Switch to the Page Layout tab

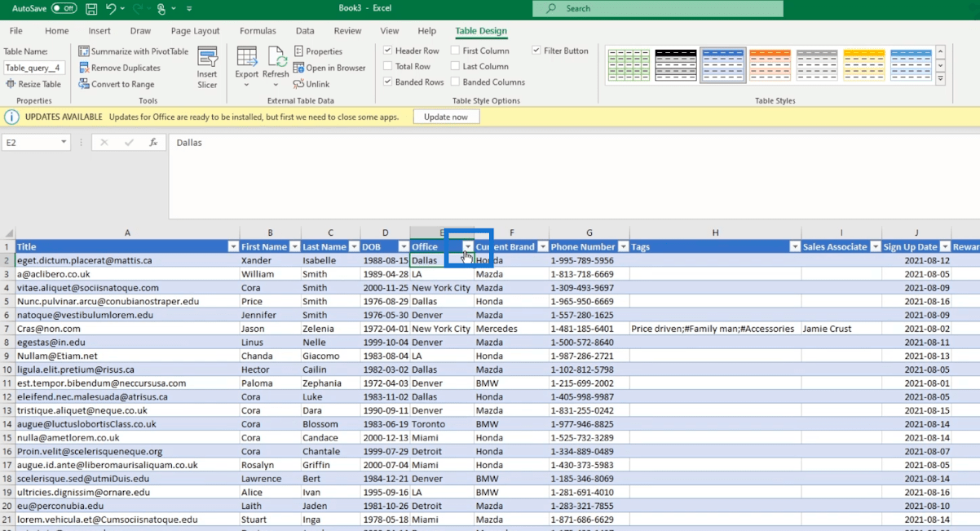click(x=196, y=31)
